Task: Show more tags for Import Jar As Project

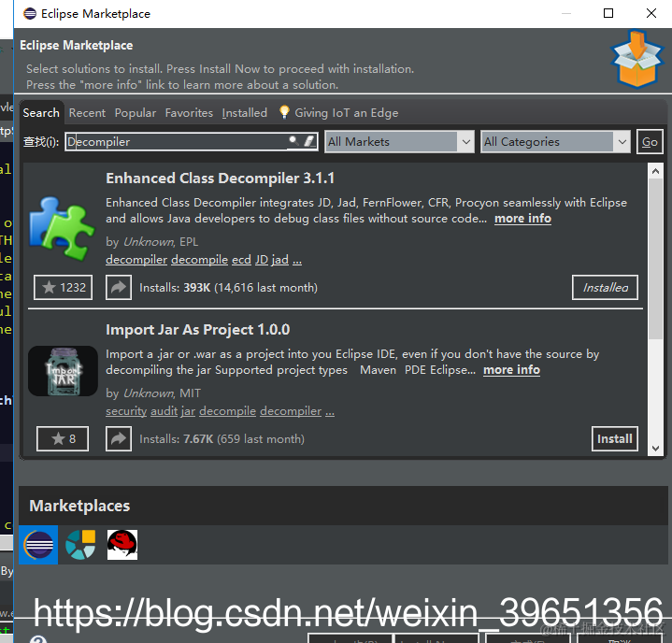Action: [x=330, y=412]
